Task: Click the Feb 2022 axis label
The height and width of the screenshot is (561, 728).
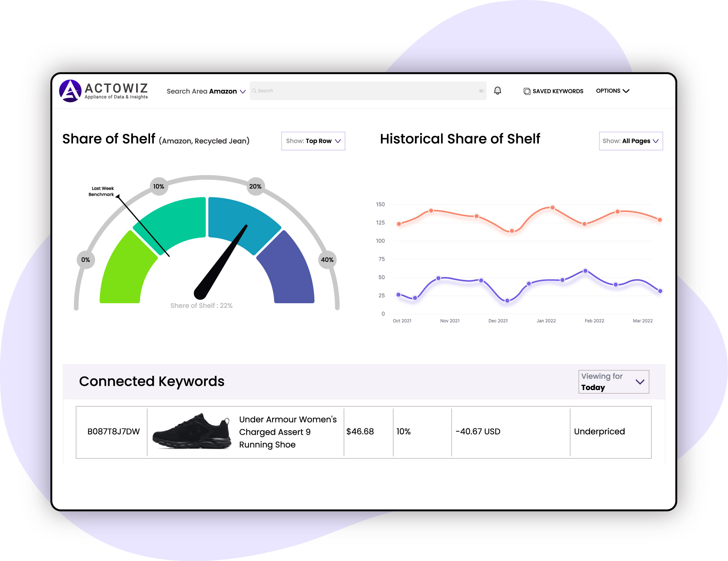Action: [594, 321]
